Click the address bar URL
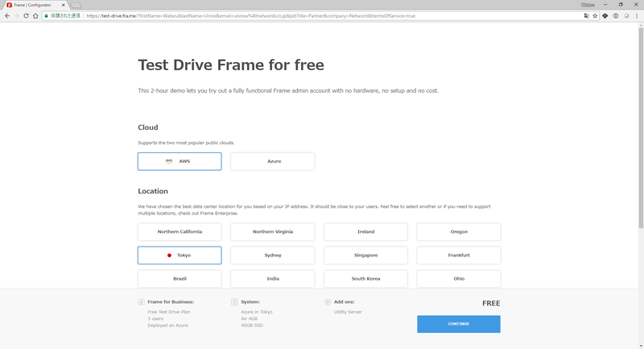The height and width of the screenshot is (349, 644). point(250,15)
